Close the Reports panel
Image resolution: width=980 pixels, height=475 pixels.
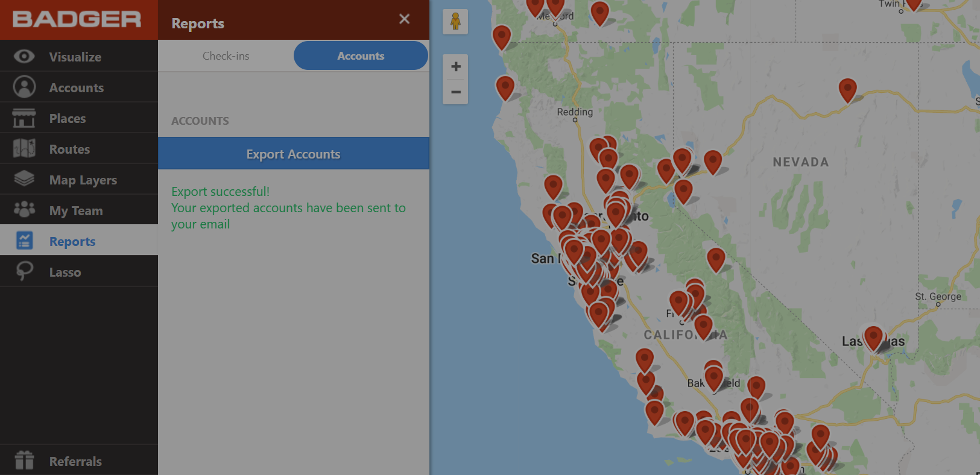click(404, 19)
